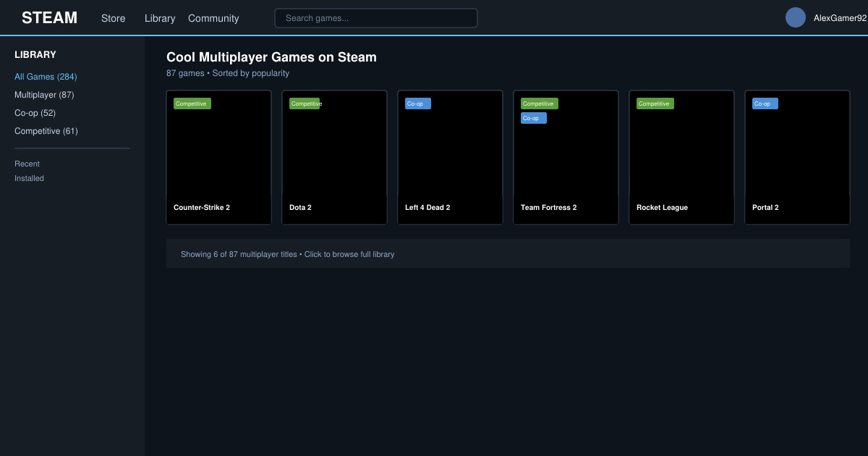The image size is (868, 456).
Task: Click the Team Fortress 2 title
Action: tap(549, 208)
